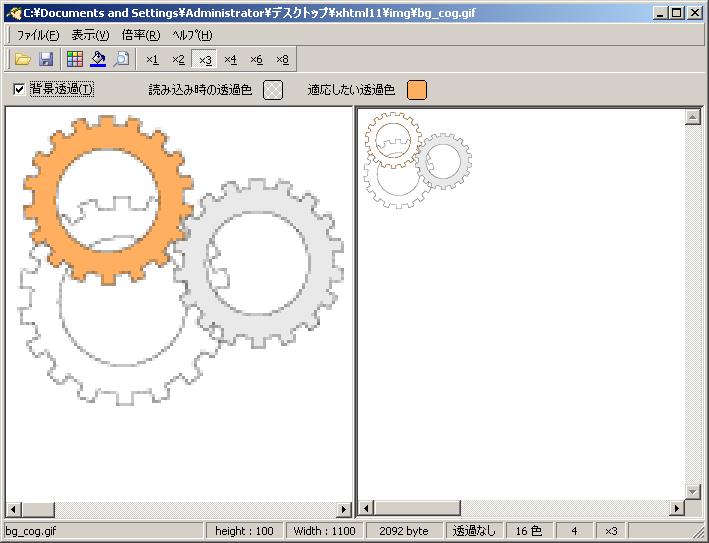This screenshot has height=543, width=709.
Task: Open the 表示(V) menu
Action: (x=90, y=35)
